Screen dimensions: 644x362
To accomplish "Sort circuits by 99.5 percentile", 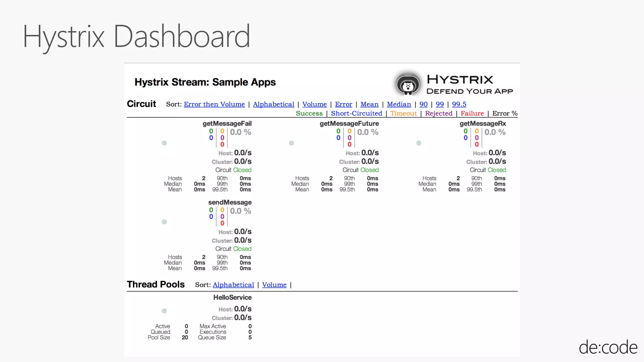I will (x=459, y=104).
